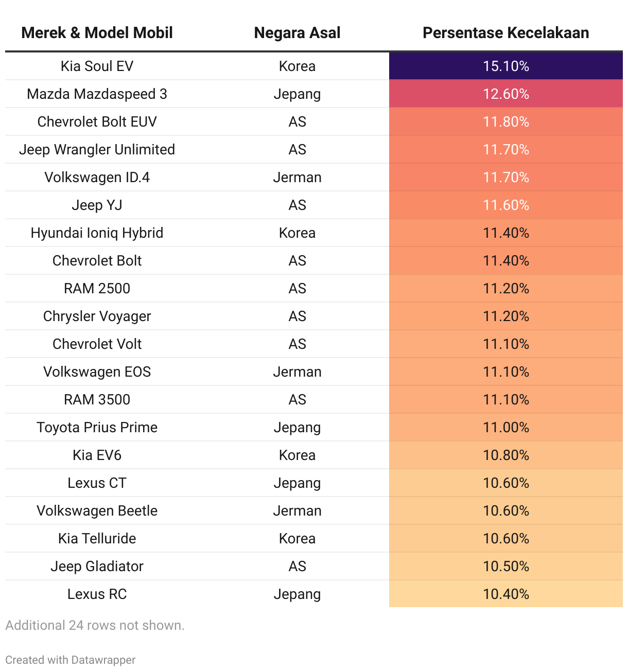
Task: Open the "Created with Datawrapper" link
Action: [x=71, y=660]
